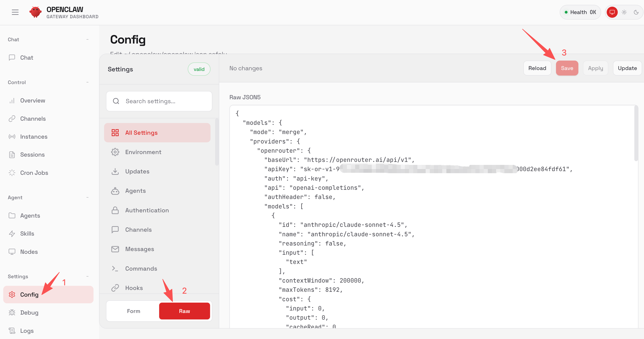The image size is (644, 339).
Task: Collapse the Agent sidebar section
Action: 87,197
